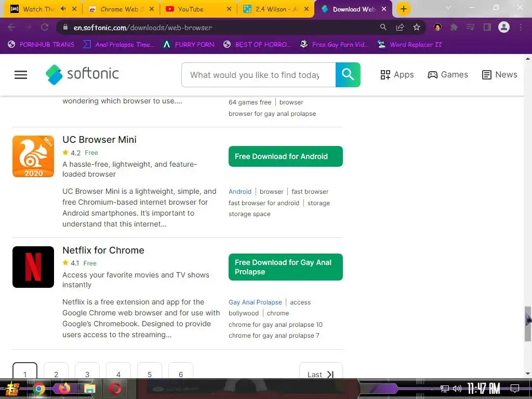532x399 pixels.
Task: View site information via the lock icon
Action: (65, 27)
